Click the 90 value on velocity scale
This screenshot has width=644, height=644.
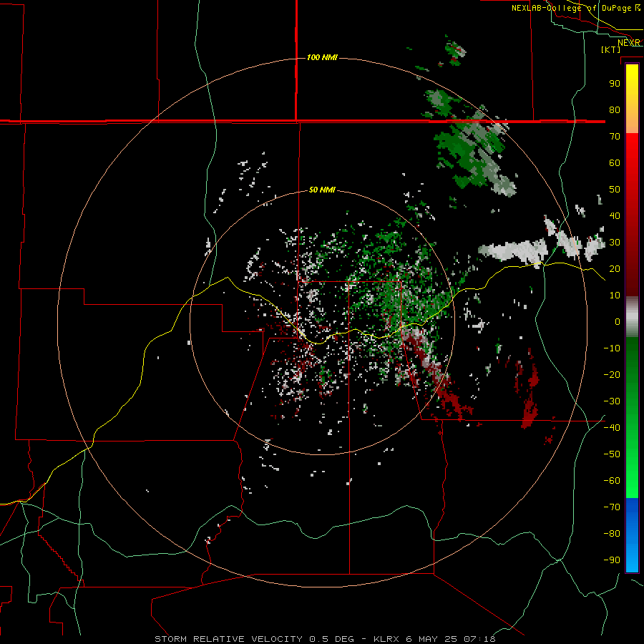(615, 84)
